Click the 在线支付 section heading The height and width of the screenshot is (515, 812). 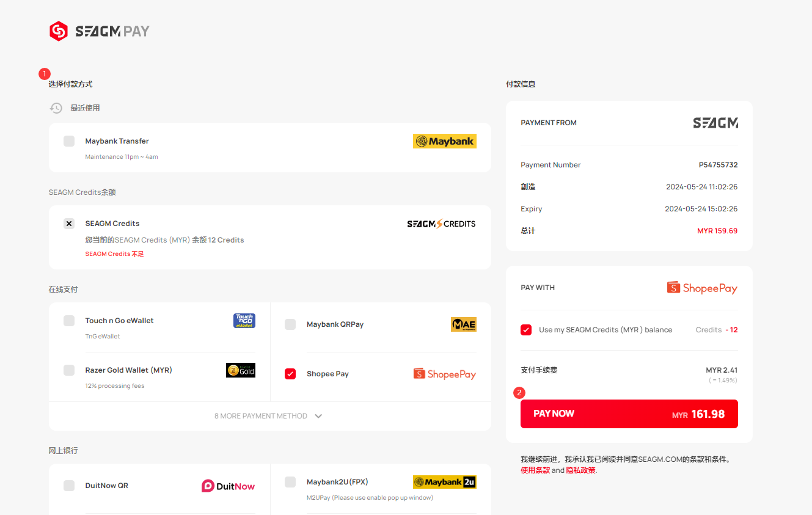pyautogui.click(x=64, y=290)
